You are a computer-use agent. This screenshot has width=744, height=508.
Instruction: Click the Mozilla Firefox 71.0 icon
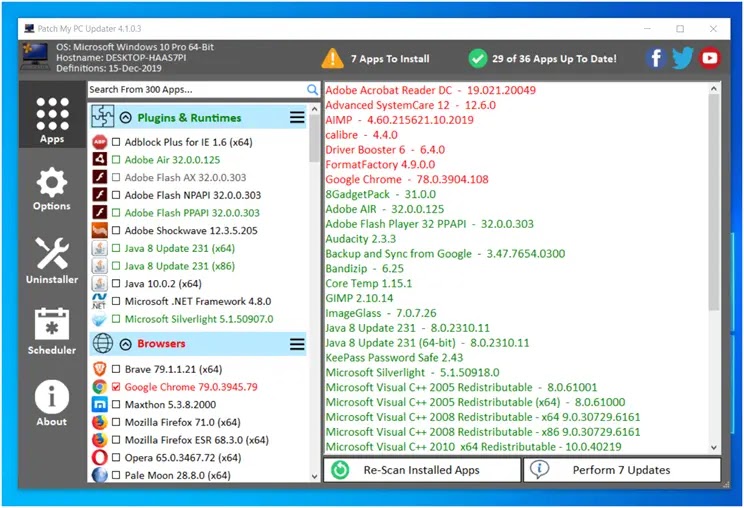tap(99, 422)
